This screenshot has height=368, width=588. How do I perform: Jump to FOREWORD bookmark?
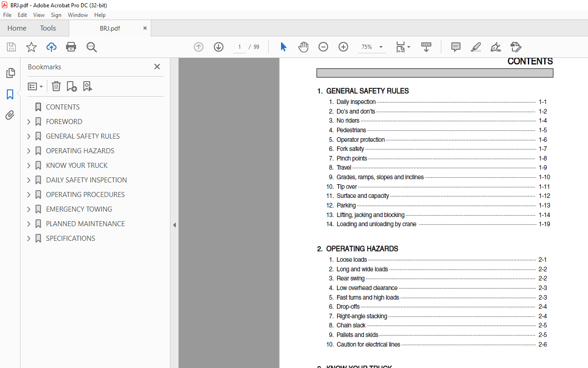coord(64,122)
